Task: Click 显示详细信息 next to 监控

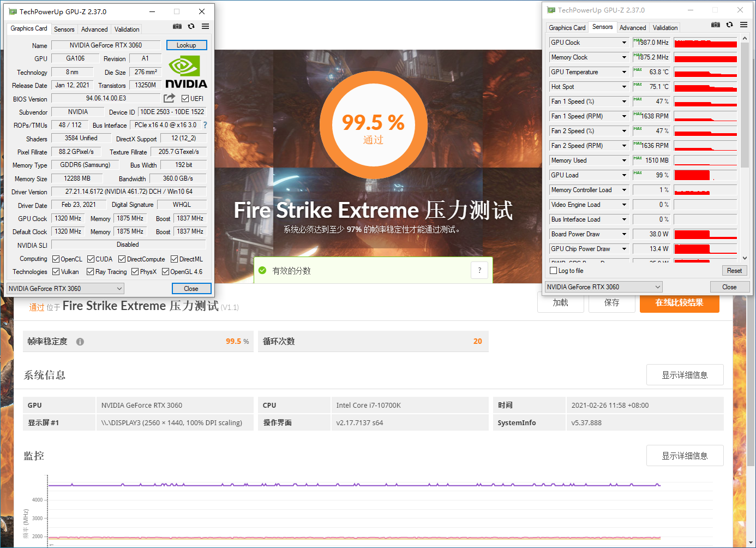Action: pos(685,456)
